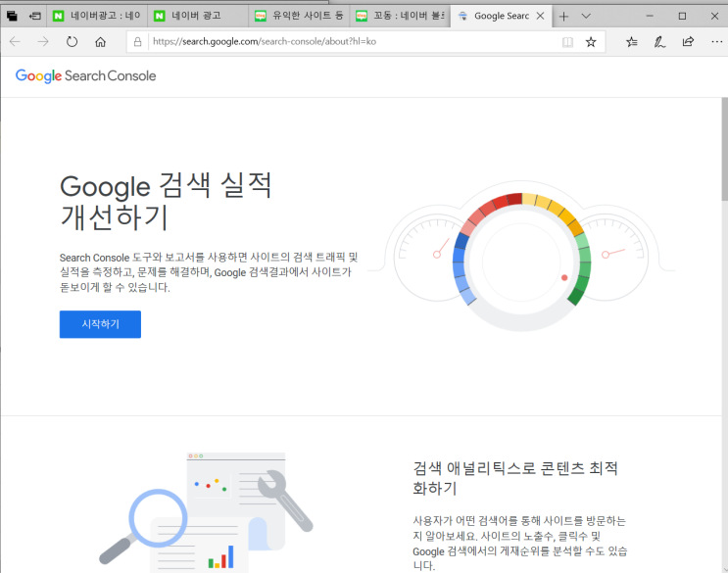Switch to the 유익한 사이트 등 tab

[299, 16]
